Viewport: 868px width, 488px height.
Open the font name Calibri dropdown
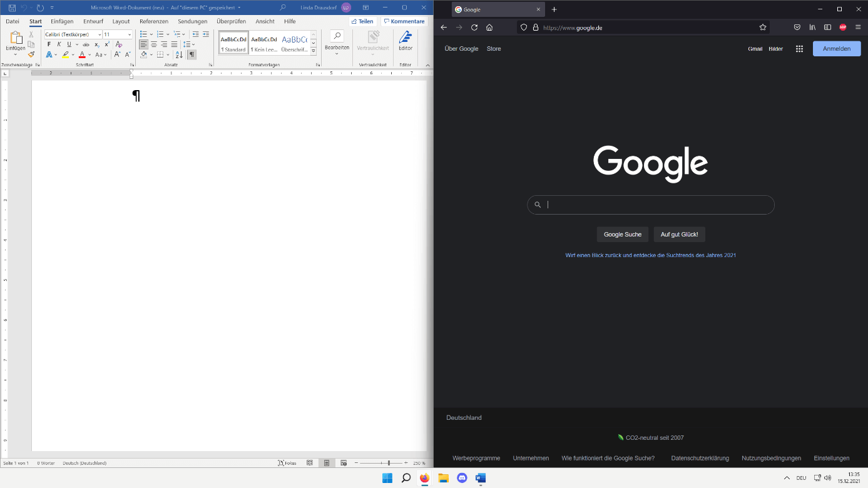[100, 34]
